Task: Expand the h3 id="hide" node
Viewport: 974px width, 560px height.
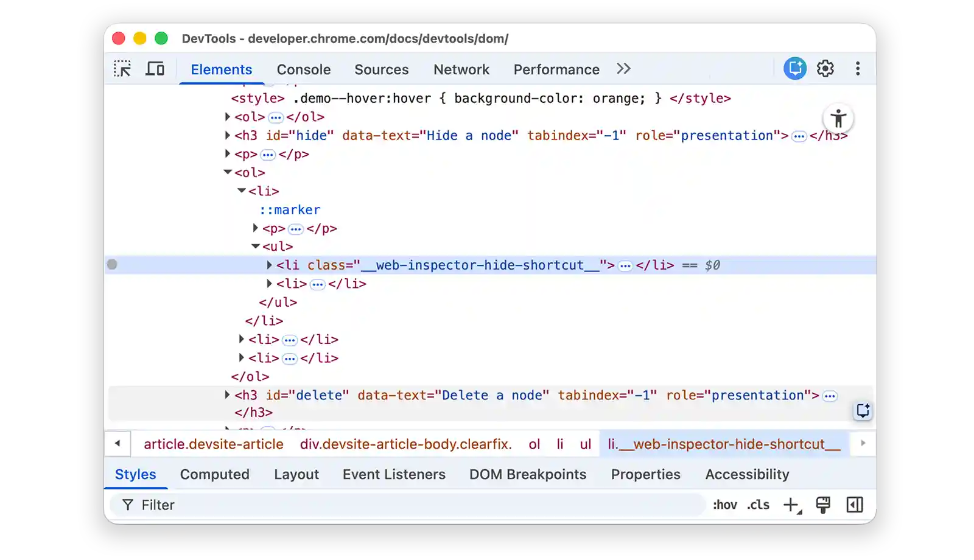Action: click(228, 135)
